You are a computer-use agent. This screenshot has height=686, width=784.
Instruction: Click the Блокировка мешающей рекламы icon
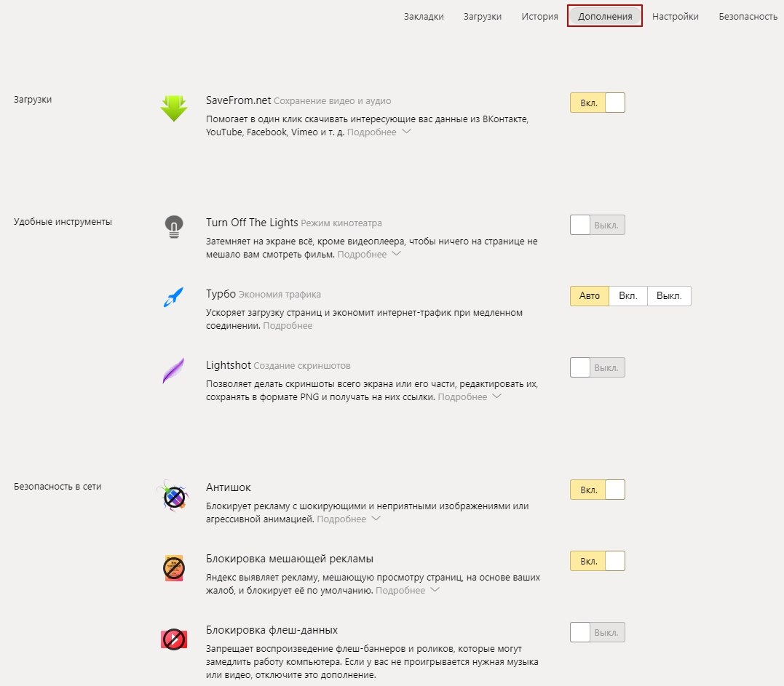[x=173, y=568]
